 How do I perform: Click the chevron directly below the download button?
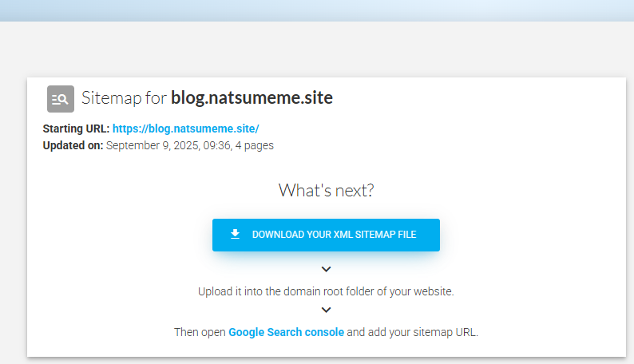pyautogui.click(x=326, y=269)
